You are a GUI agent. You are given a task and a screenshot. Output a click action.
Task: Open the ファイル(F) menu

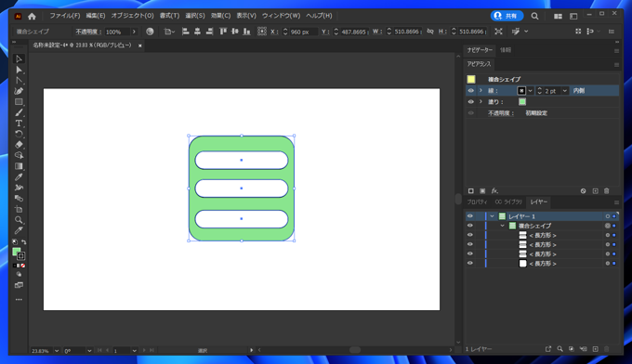pyautogui.click(x=65, y=16)
